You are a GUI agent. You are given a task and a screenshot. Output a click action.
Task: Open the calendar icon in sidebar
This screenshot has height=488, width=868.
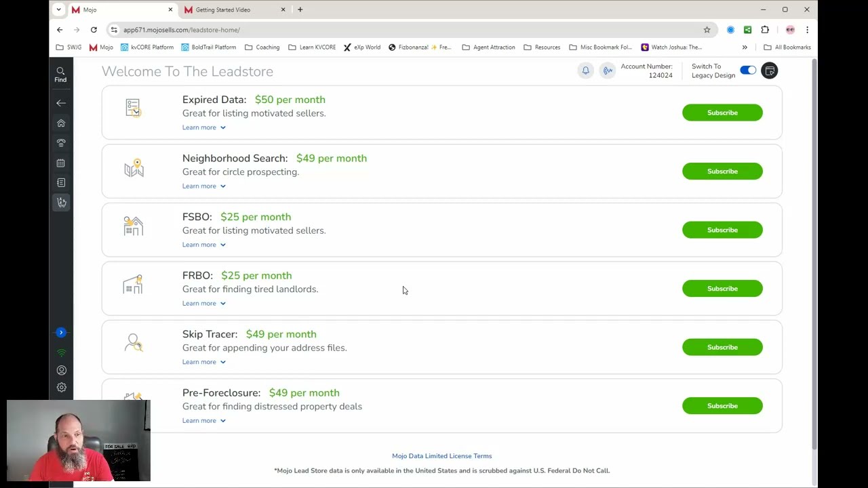coord(61,163)
